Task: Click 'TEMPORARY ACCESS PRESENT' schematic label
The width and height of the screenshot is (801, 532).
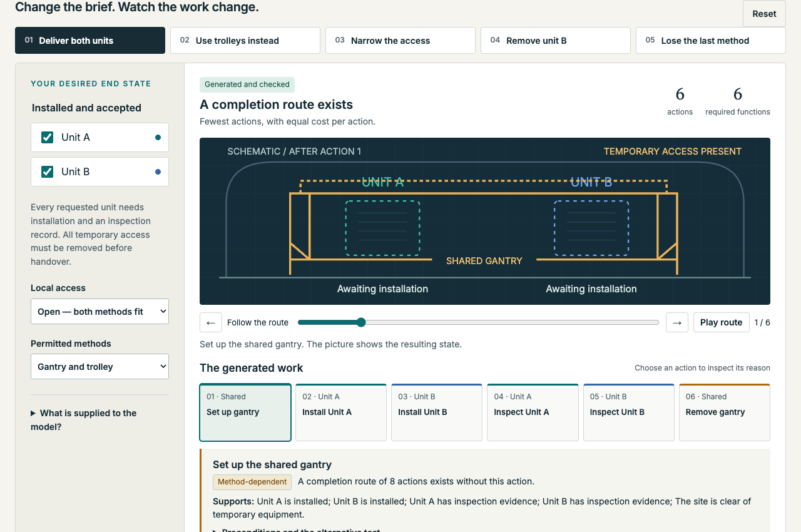Action: tap(673, 151)
